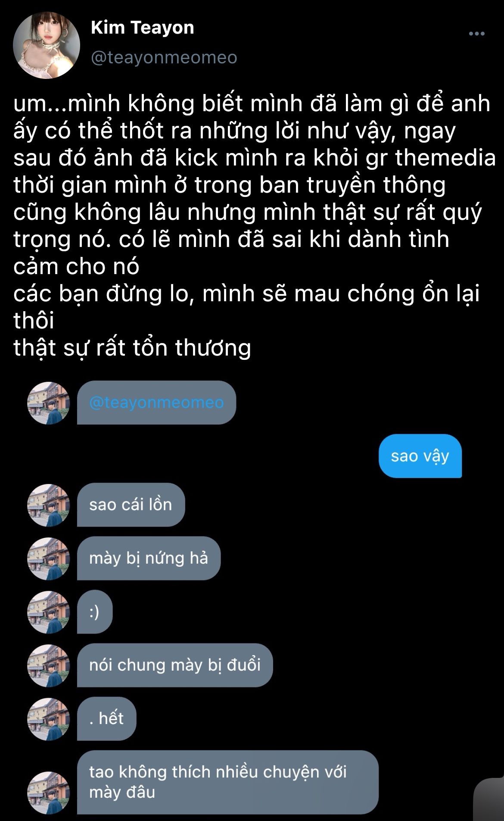This screenshot has height=821, width=504.
Task: Tap sender avatar beside the last long message
Action: [x=48, y=793]
